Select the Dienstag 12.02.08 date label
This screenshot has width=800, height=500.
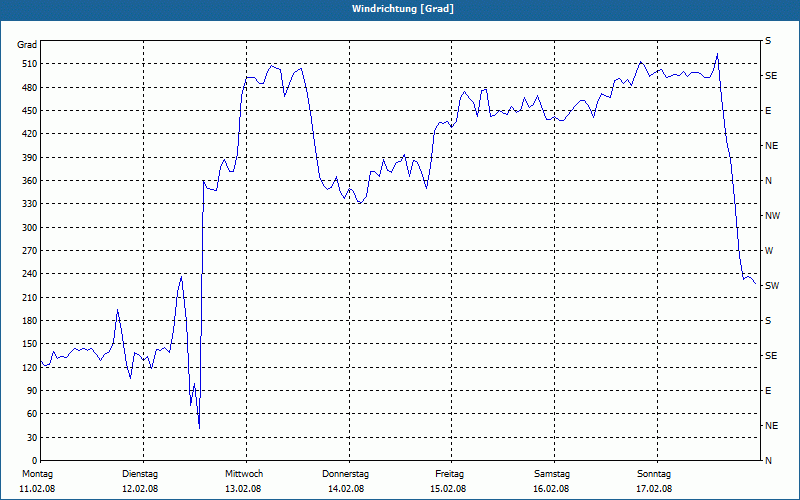pos(140,481)
